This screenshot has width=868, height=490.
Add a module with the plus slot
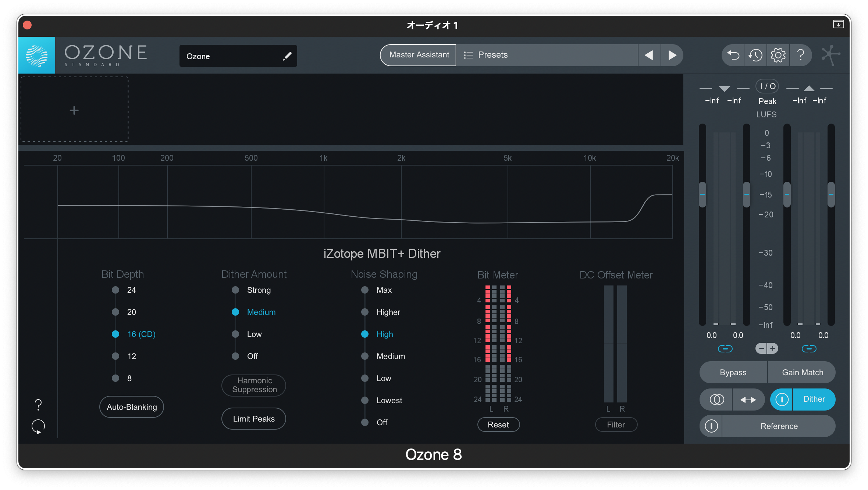pyautogui.click(x=74, y=110)
